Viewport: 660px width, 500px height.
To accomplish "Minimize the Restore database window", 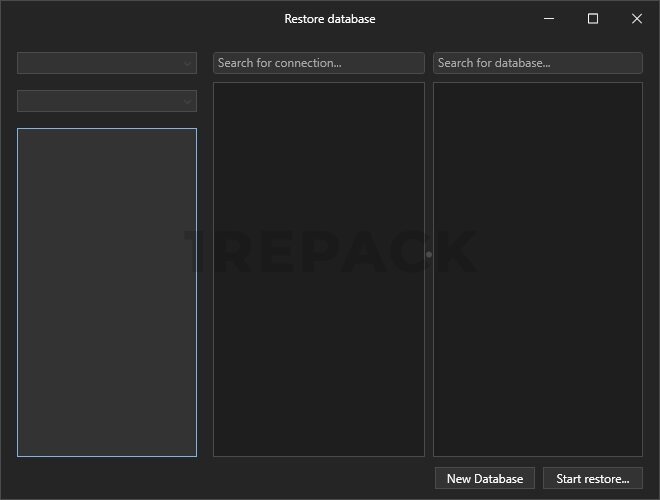I will pyautogui.click(x=549, y=19).
